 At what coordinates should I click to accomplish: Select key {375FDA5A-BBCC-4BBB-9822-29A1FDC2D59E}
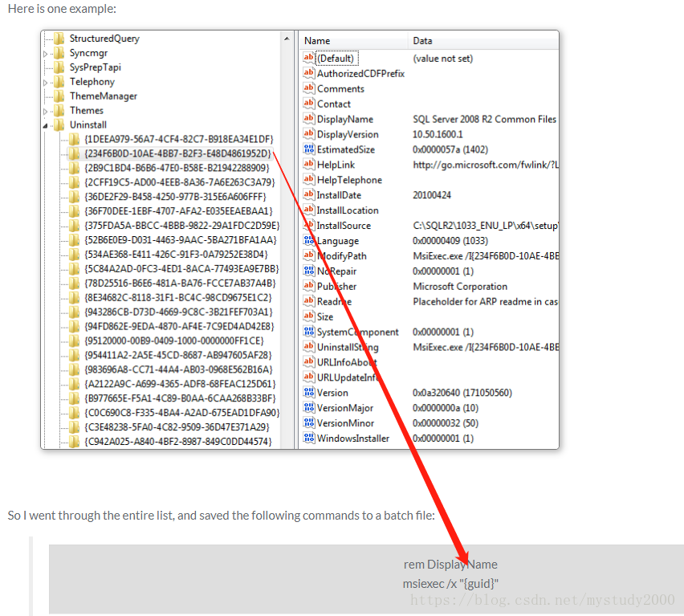(x=182, y=226)
